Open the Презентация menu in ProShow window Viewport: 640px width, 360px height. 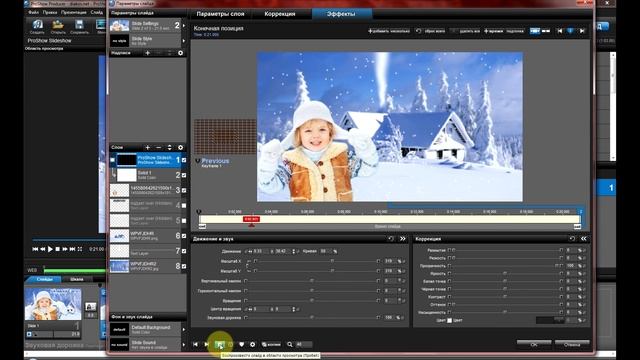click(x=73, y=13)
